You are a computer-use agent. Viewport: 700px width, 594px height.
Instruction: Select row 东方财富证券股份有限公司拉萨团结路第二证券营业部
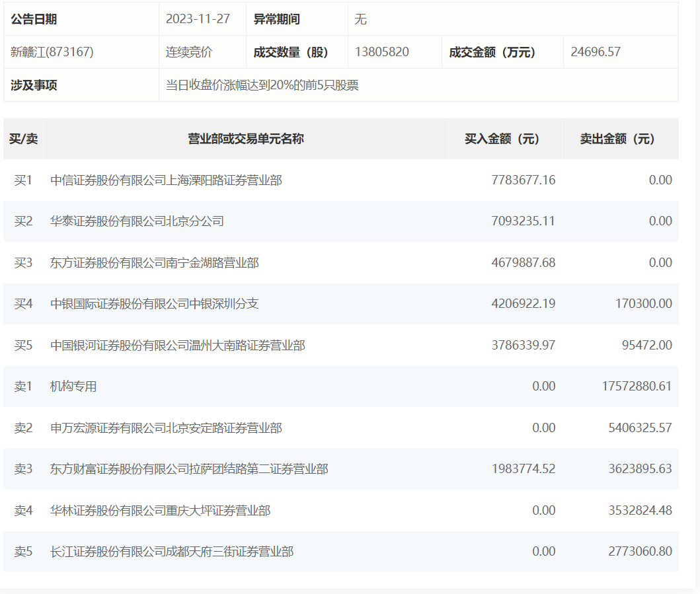click(x=341, y=468)
